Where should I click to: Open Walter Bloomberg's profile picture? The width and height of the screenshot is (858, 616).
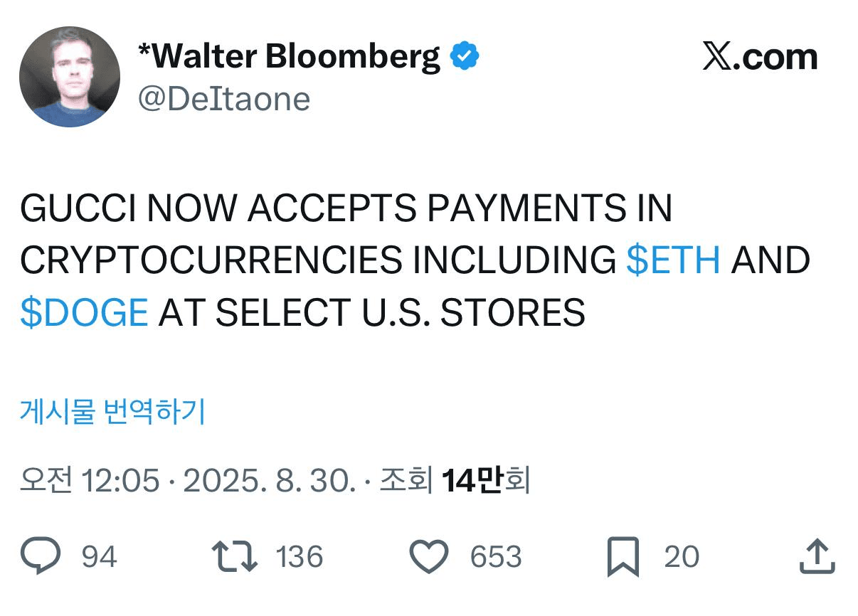coord(70,78)
